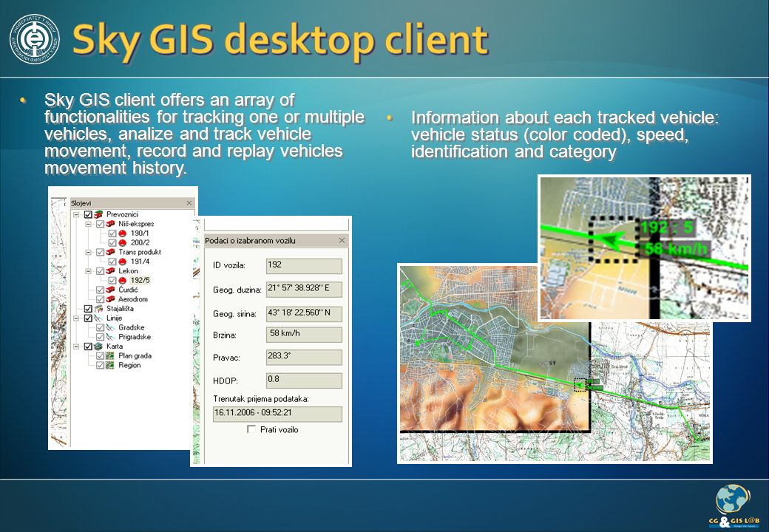Uncheck the Aerodrom carrier checkbox

(100, 299)
